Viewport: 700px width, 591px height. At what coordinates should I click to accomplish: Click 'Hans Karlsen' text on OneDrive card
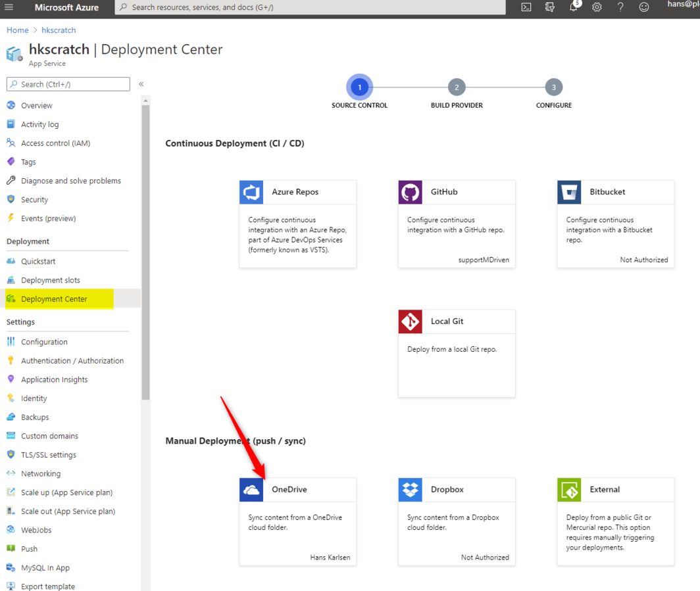pyautogui.click(x=330, y=557)
